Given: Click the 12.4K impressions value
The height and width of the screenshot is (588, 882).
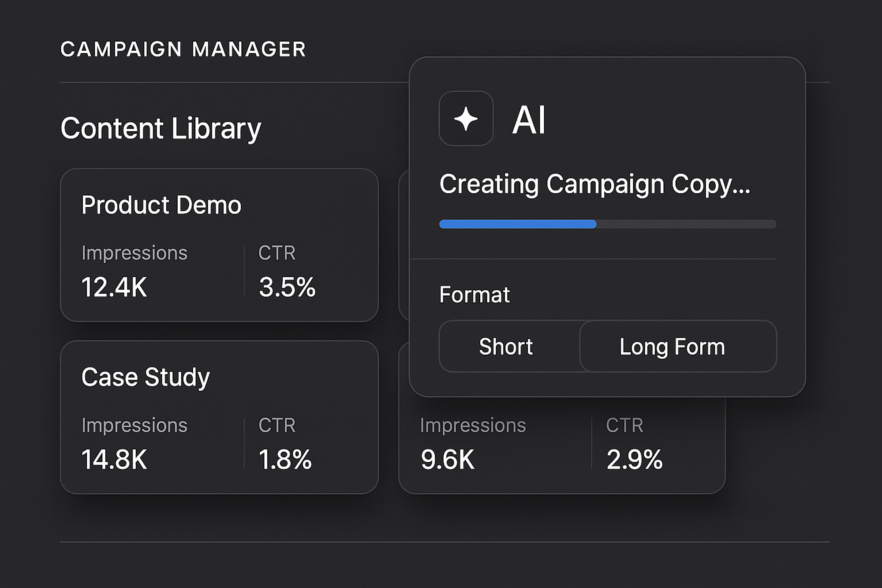Looking at the screenshot, I should click(114, 287).
